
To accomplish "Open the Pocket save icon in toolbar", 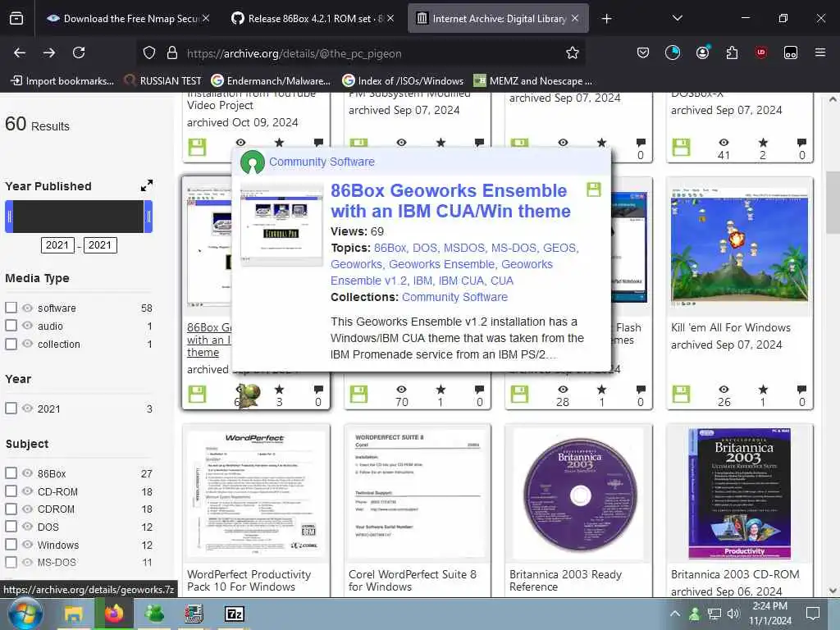I will point(643,52).
